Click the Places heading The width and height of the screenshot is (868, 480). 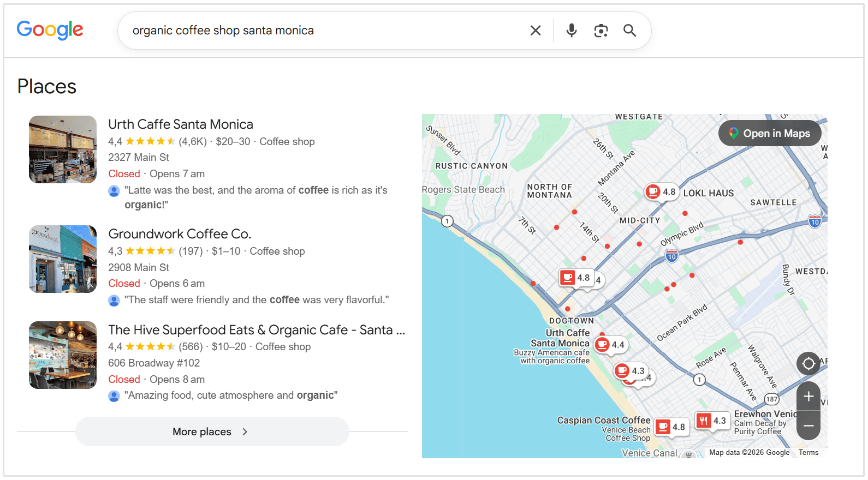47,87
